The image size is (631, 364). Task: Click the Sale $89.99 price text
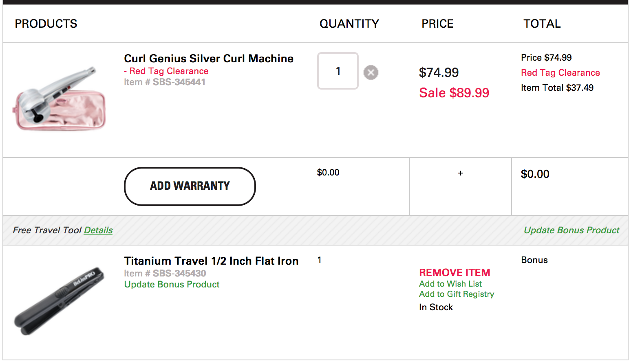454,93
